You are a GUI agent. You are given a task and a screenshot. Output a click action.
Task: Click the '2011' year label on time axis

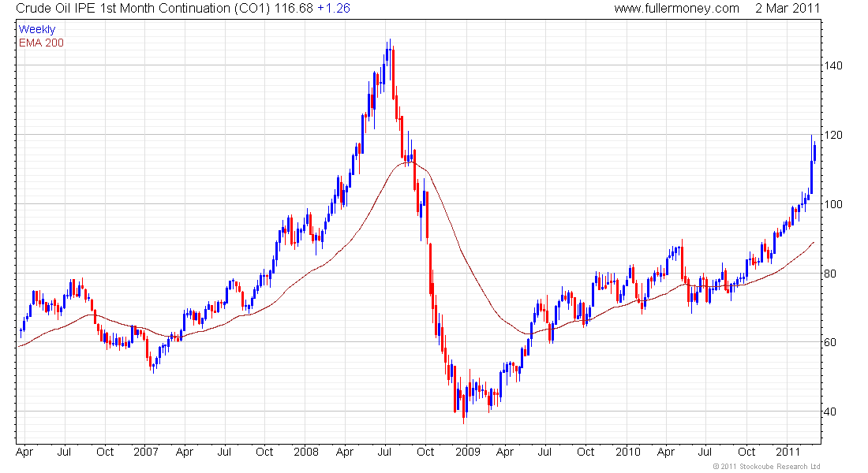coord(788,452)
